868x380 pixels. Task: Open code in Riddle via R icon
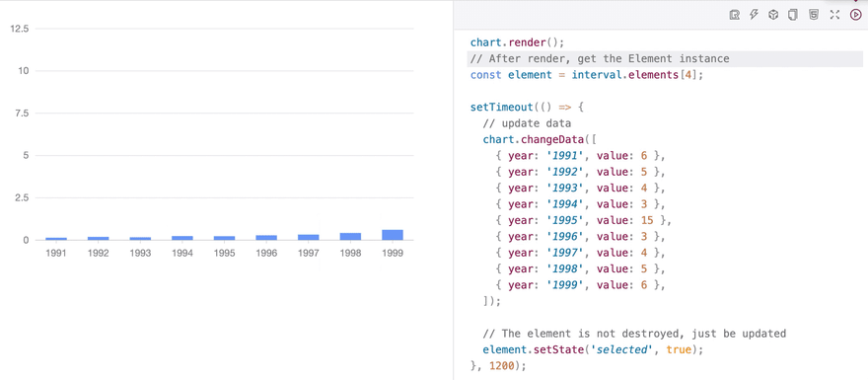click(735, 15)
